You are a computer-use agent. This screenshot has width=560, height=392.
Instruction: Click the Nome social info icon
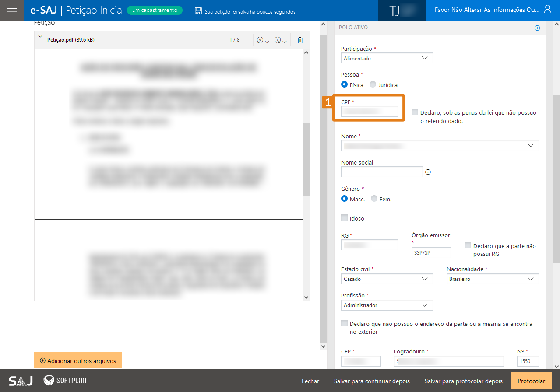428,172
